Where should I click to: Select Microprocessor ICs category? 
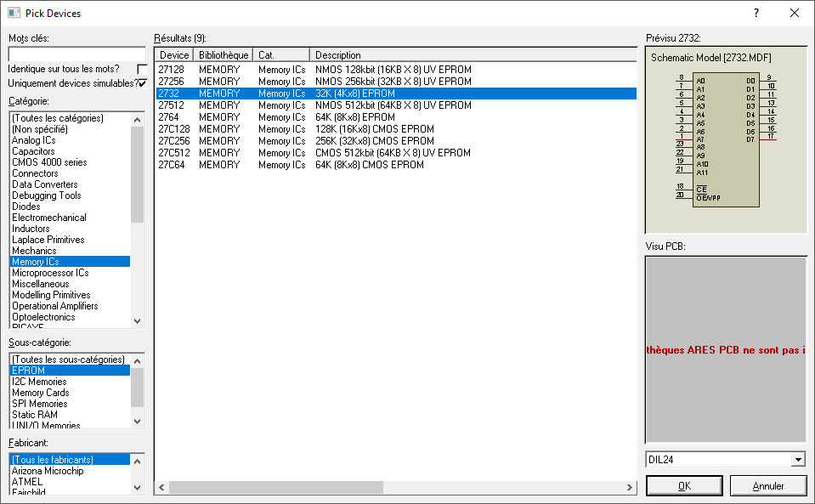[50, 273]
